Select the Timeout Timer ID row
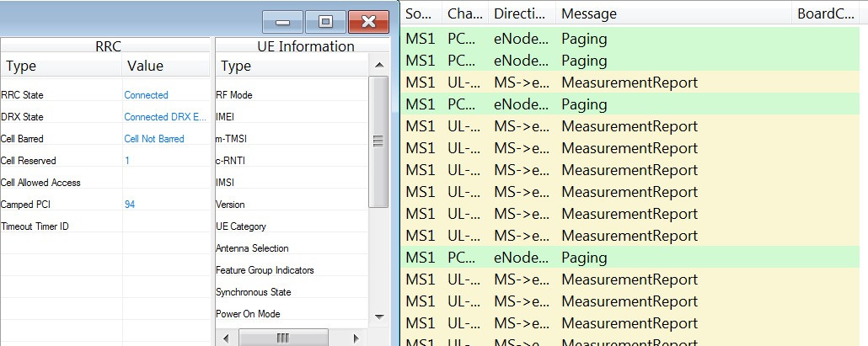 pyautogui.click(x=105, y=226)
